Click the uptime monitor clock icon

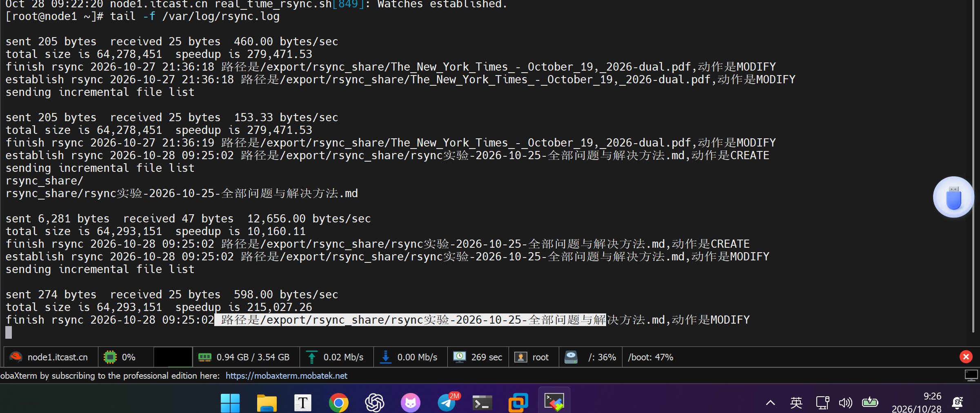tap(460, 357)
